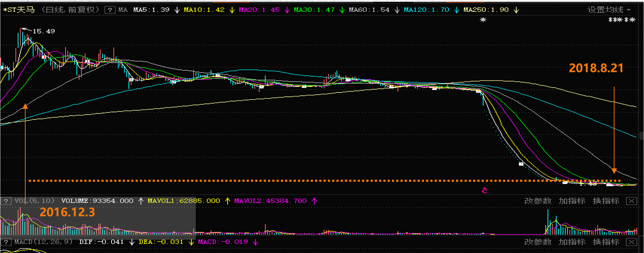The image size is (644, 253).
Task: Click the white info marker on the steep decline
Action: pyautogui.click(x=521, y=164)
